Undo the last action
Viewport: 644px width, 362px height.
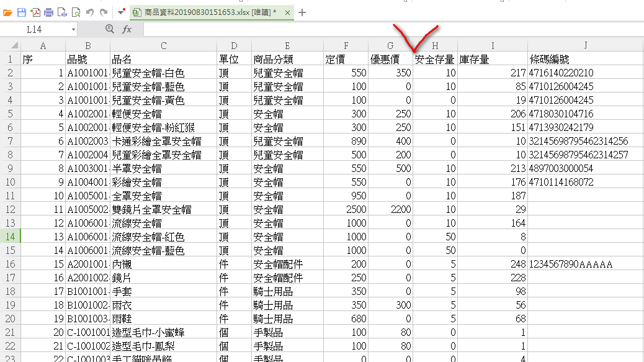coord(90,13)
